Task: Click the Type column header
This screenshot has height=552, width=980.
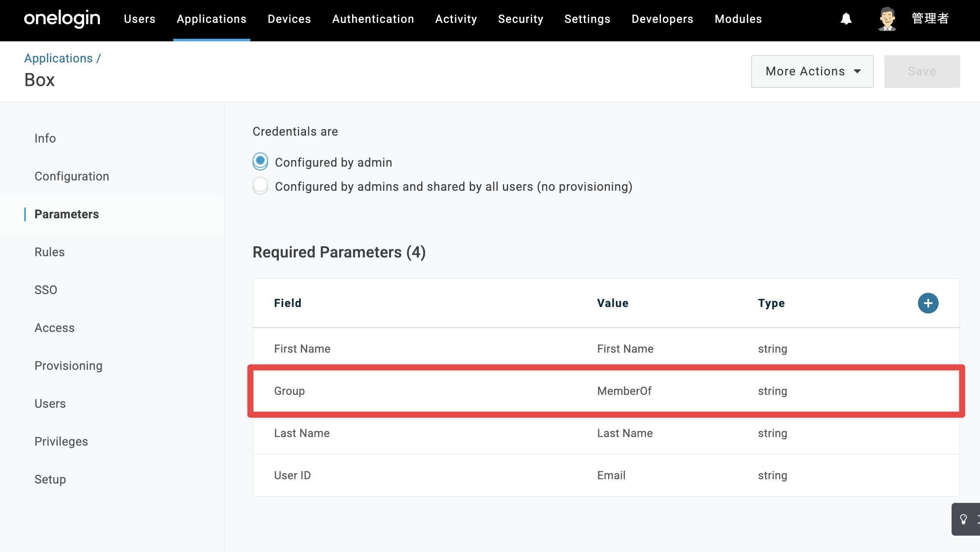Action: [x=771, y=303]
